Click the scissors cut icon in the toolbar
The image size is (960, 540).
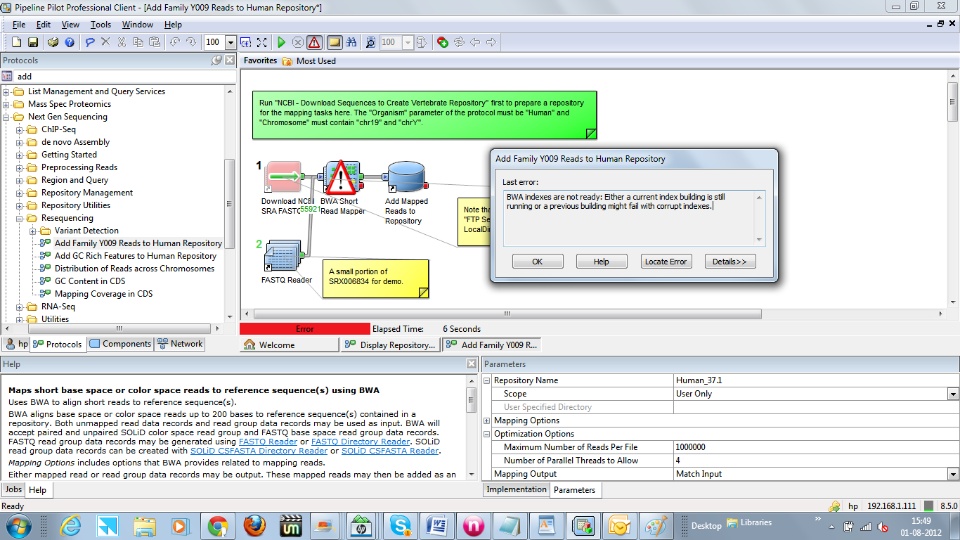(x=122, y=42)
